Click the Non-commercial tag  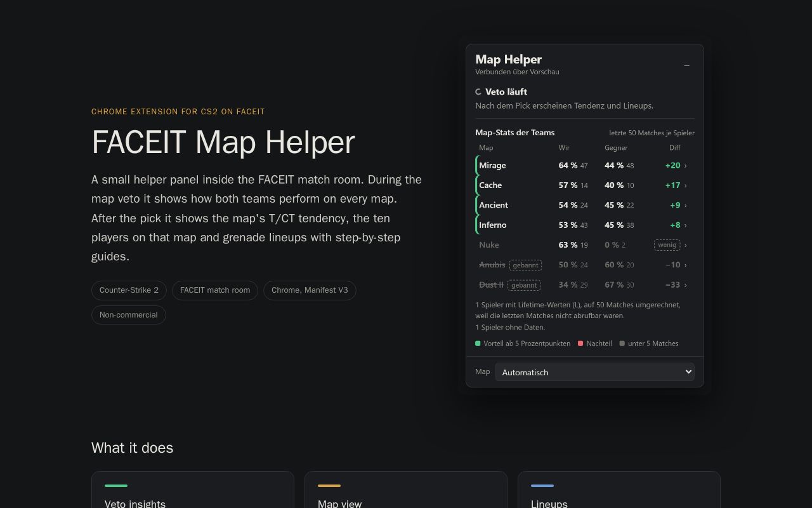pos(129,315)
